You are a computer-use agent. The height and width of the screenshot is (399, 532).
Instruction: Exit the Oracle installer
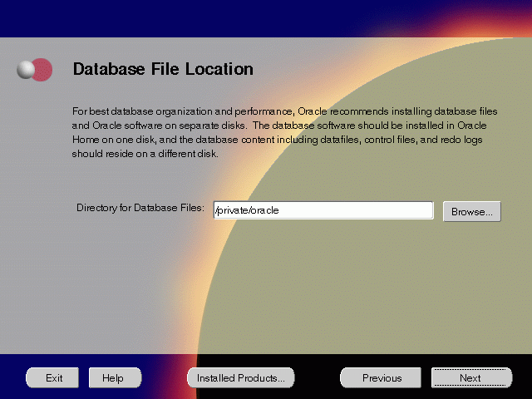pyautogui.click(x=52, y=377)
